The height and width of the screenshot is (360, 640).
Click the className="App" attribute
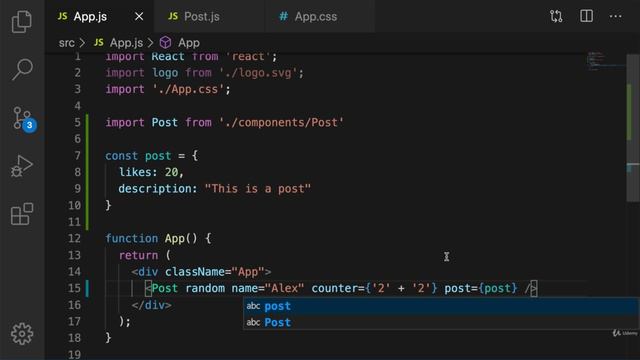tap(215, 272)
